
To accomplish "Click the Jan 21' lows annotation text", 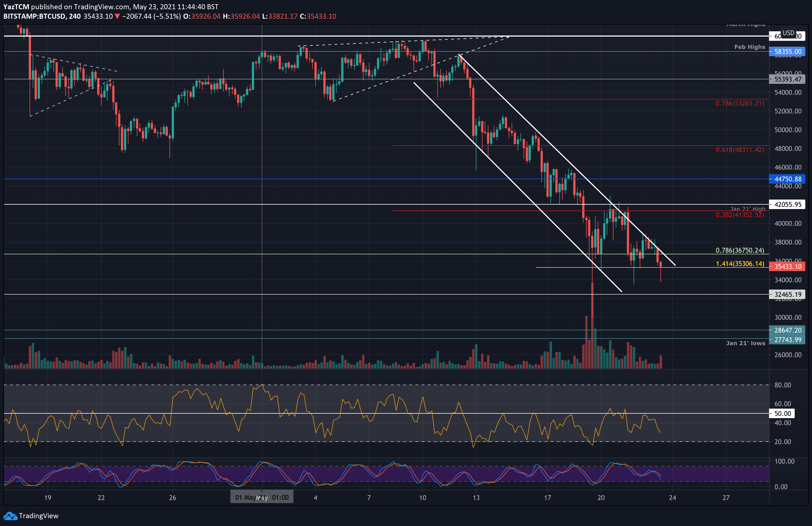I will click(746, 343).
